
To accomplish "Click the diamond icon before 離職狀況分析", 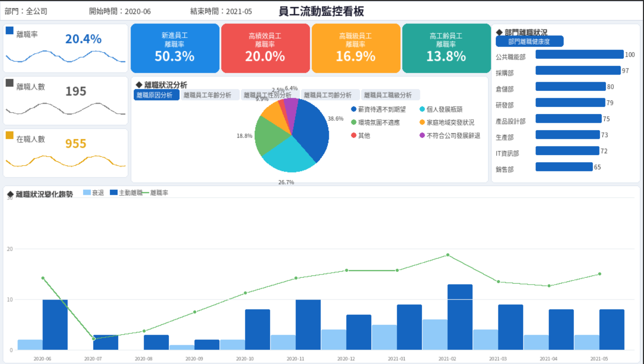I will [x=139, y=85].
